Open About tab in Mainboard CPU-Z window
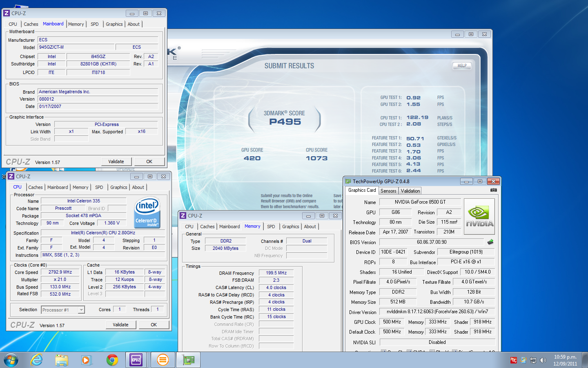 134,24
